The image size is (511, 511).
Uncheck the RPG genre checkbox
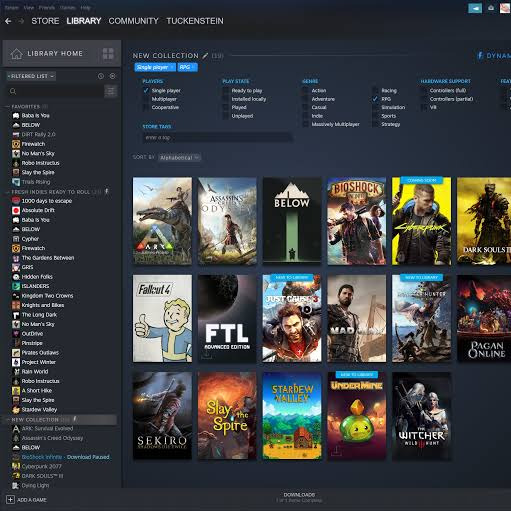375,99
